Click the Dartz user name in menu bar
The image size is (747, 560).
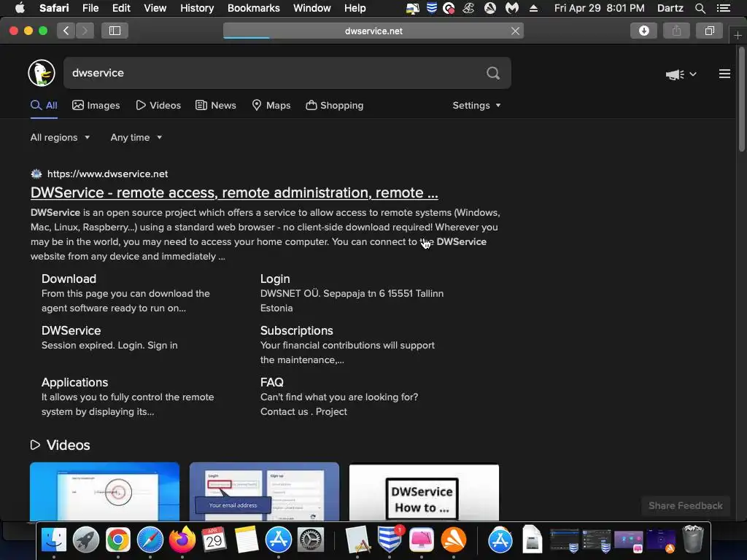point(670,8)
